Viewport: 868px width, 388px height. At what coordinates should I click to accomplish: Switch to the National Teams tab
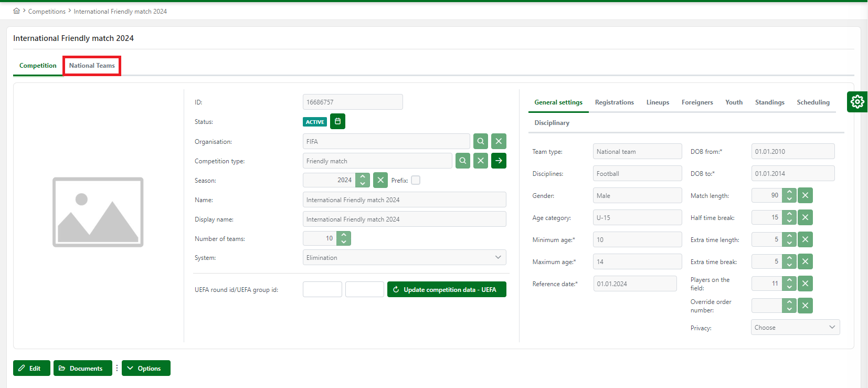92,66
